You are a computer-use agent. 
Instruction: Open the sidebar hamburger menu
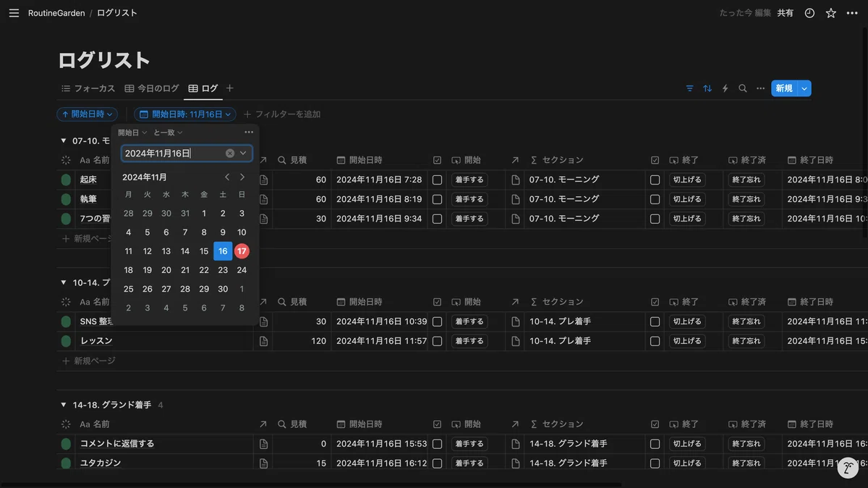point(14,13)
